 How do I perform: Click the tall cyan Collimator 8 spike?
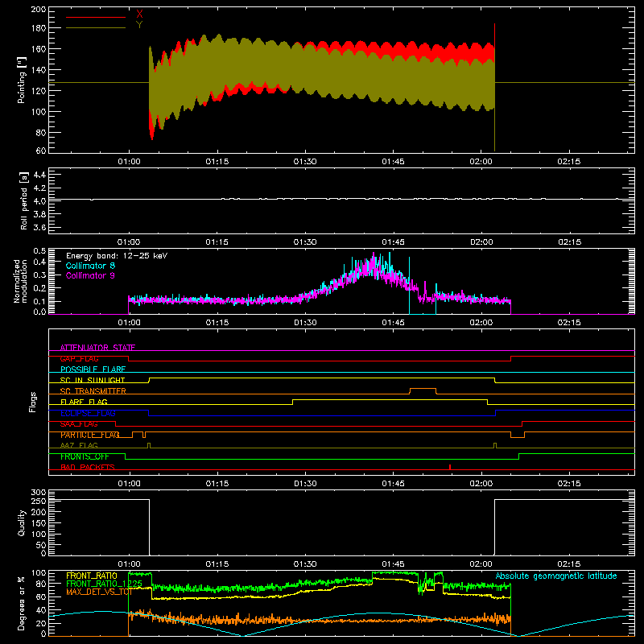(409, 285)
